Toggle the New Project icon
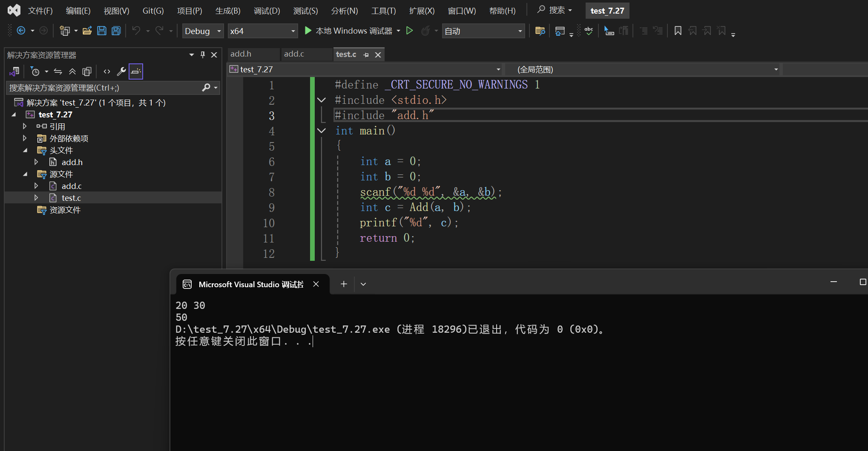 click(65, 30)
